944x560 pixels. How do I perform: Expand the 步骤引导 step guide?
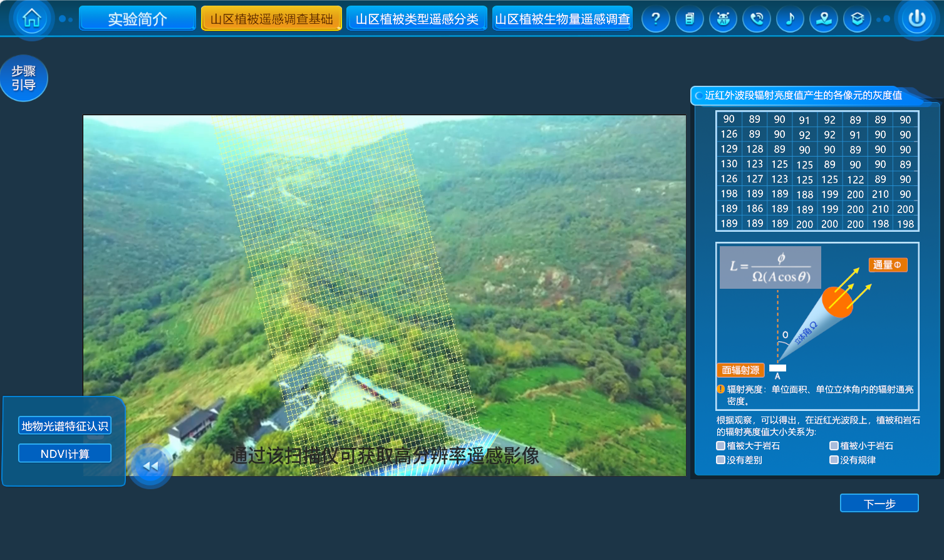point(24,78)
